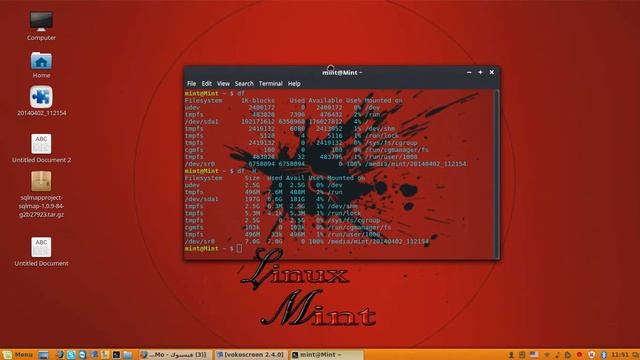Select the 20140402_112154 puzzle-piece desktop icon
This screenshot has width=640, height=360.
(x=41, y=97)
